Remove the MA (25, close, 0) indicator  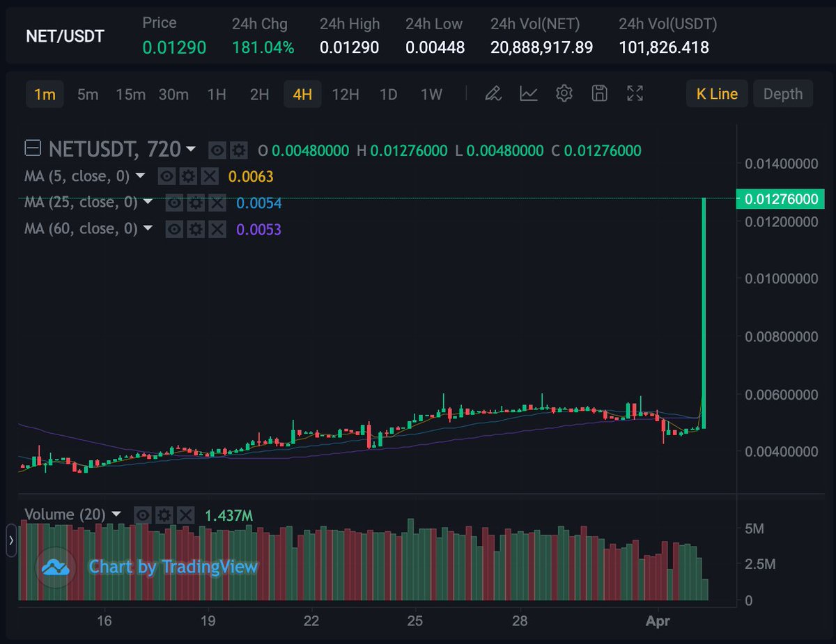[x=217, y=203]
